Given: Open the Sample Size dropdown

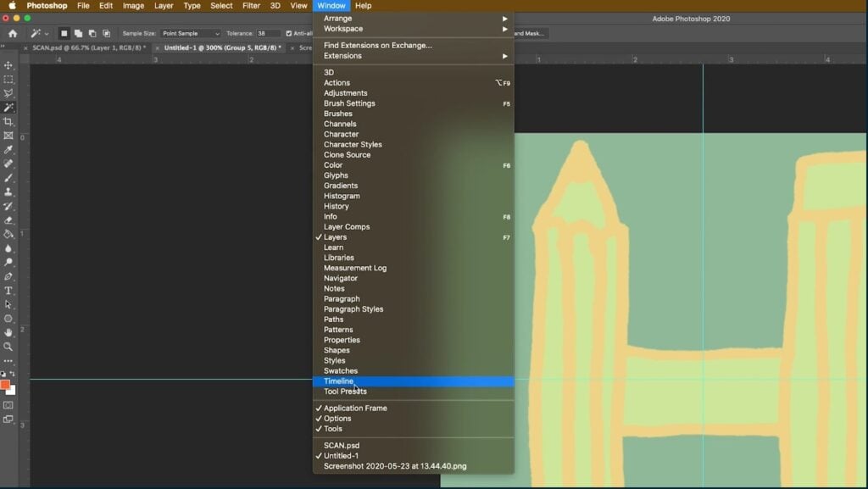Looking at the screenshot, I should (x=191, y=34).
